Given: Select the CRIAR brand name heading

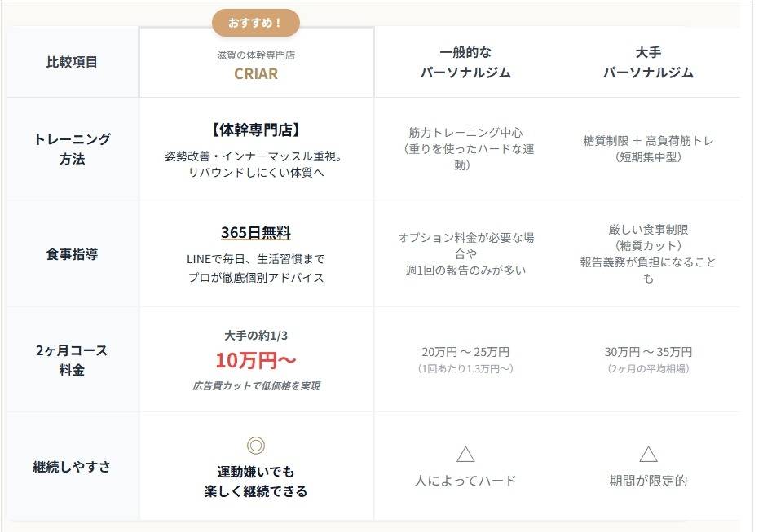Looking at the screenshot, I should click(x=256, y=73).
